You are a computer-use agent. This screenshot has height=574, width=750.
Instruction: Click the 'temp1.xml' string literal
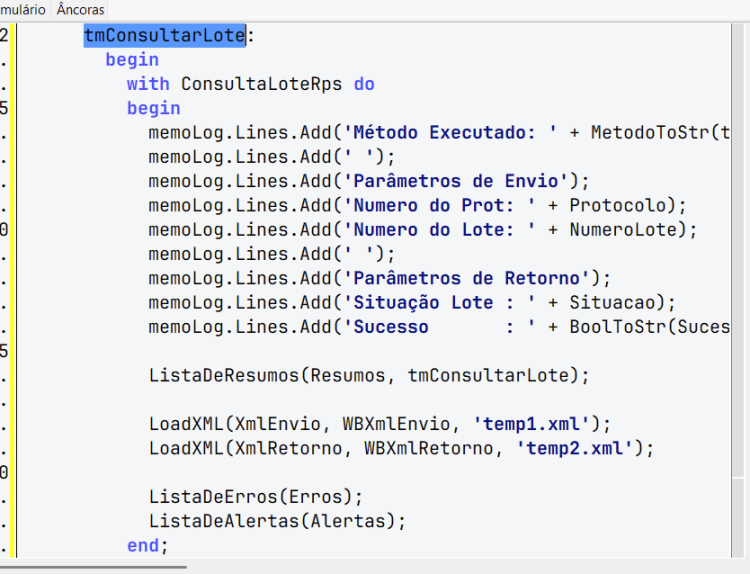pyautogui.click(x=531, y=424)
